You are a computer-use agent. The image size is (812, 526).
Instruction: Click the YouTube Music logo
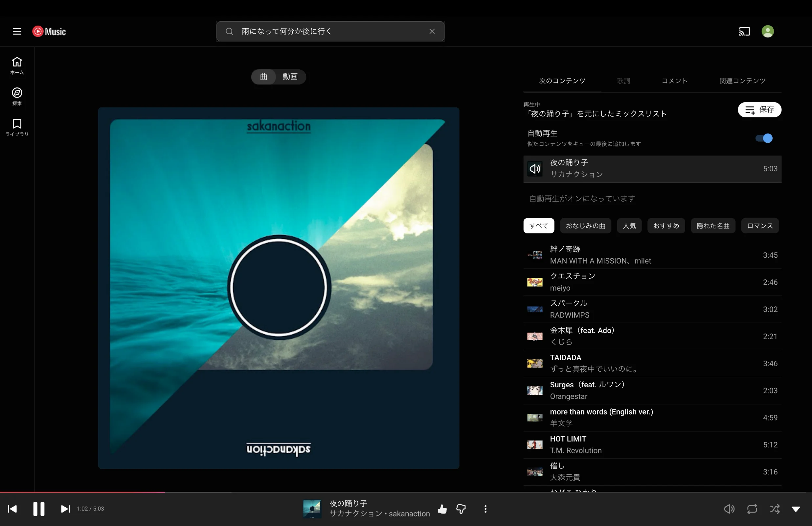(49, 32)
